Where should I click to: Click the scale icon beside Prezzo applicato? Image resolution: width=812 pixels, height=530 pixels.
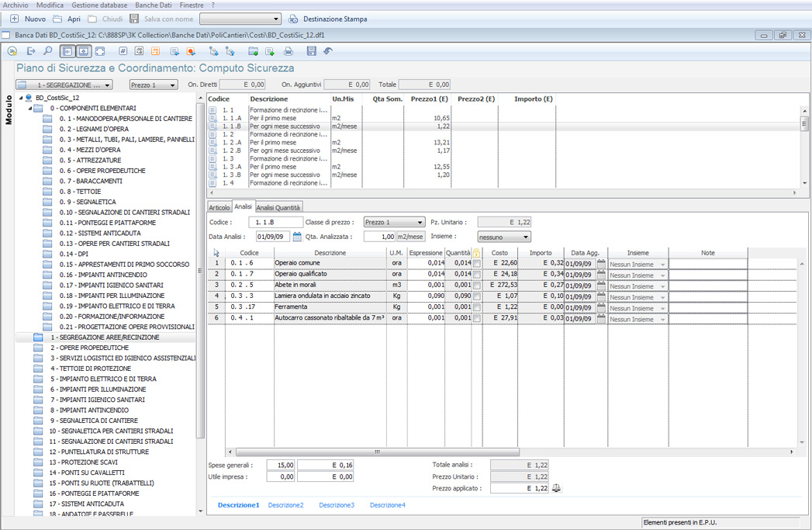pyautogui.click(x=556, y=489)
